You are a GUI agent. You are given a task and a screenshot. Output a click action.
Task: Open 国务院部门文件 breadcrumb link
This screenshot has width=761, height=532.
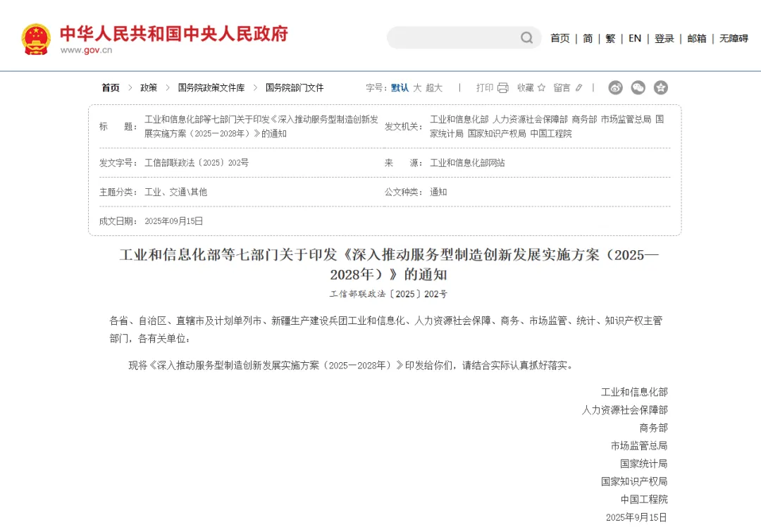[295, 88]
